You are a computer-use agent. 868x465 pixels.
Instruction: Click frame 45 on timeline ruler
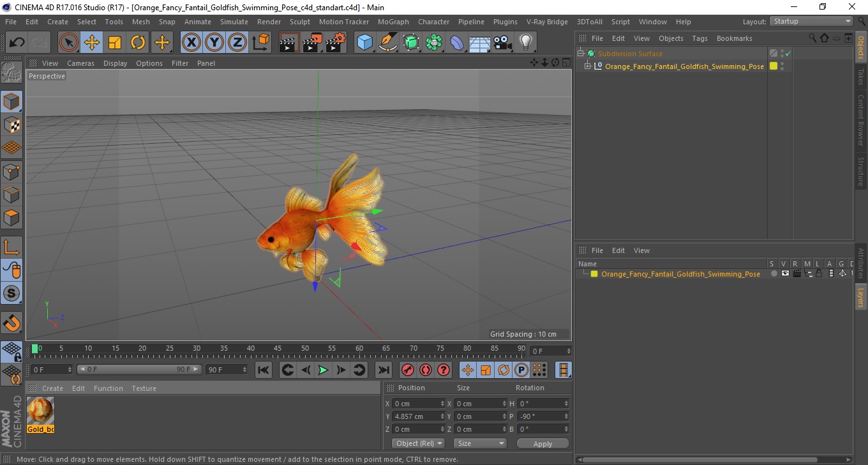[278, 350]
